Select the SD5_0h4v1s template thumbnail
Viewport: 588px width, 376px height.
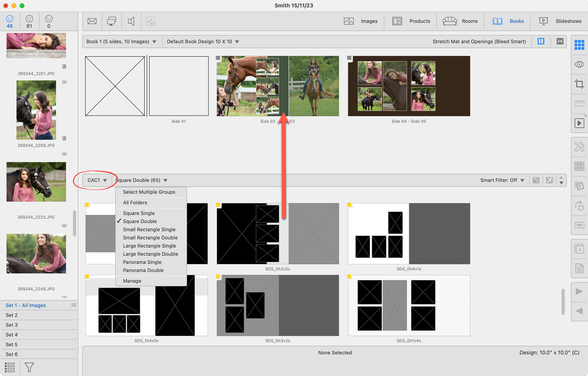pos(409,233)
